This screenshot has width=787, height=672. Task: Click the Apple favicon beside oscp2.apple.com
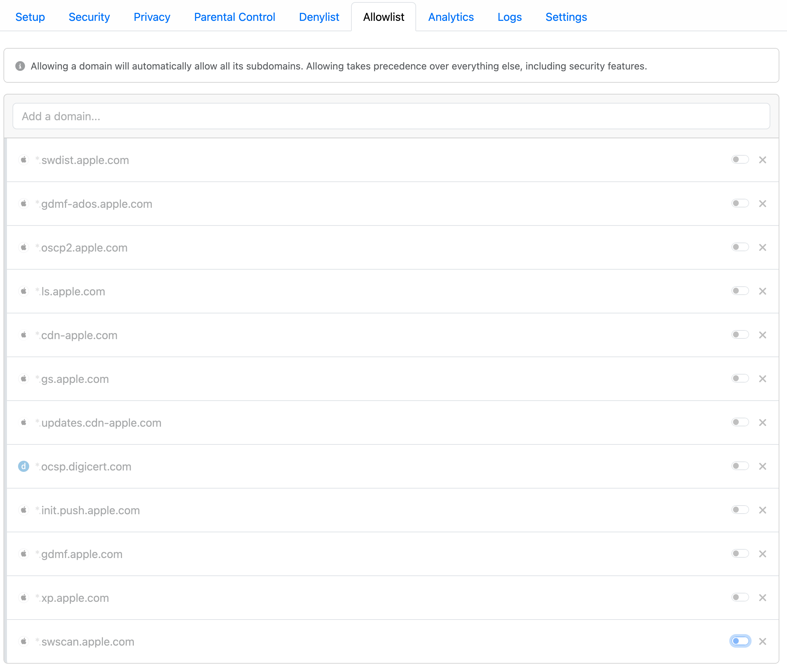click(24, 247)
